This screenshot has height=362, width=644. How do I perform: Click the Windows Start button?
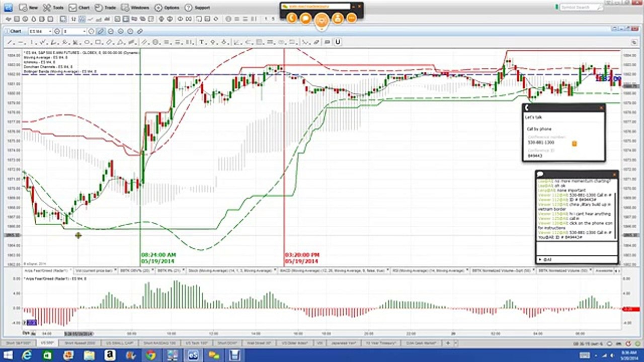point(8,355)
